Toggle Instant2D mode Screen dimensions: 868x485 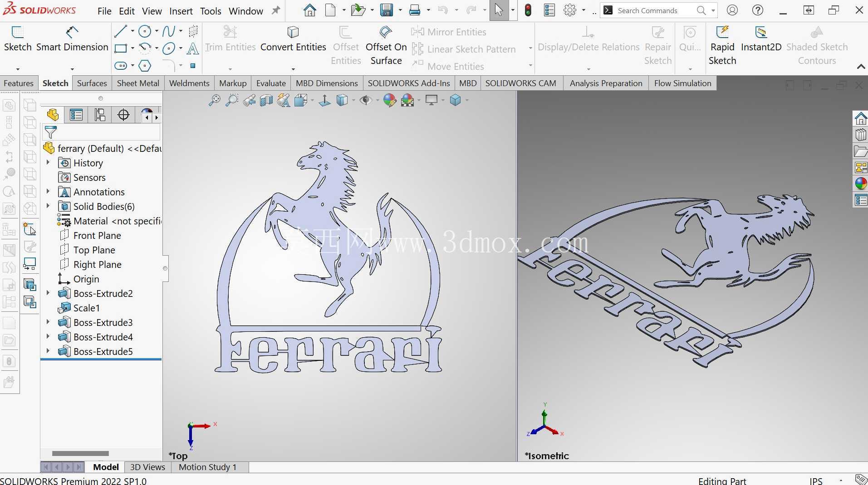click(761, 39)
